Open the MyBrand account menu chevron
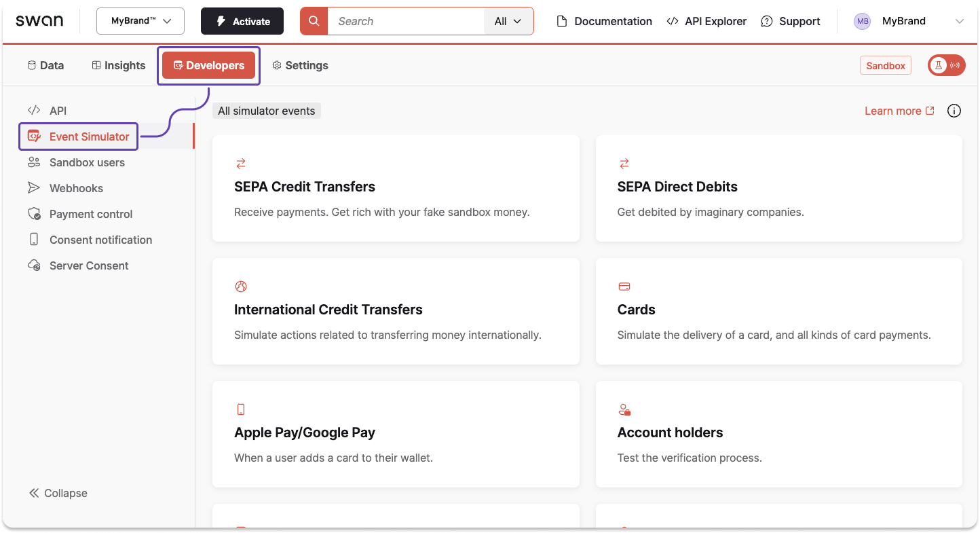980x533 pixels. (x=960, y=21)
